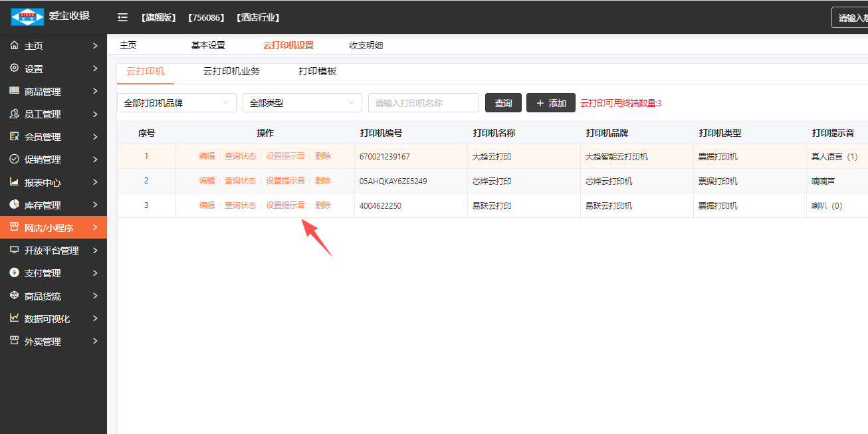Open the 基本设置 page tab
Image resolution: width=868 pixels, height=434 pixels.
[208, 45]
